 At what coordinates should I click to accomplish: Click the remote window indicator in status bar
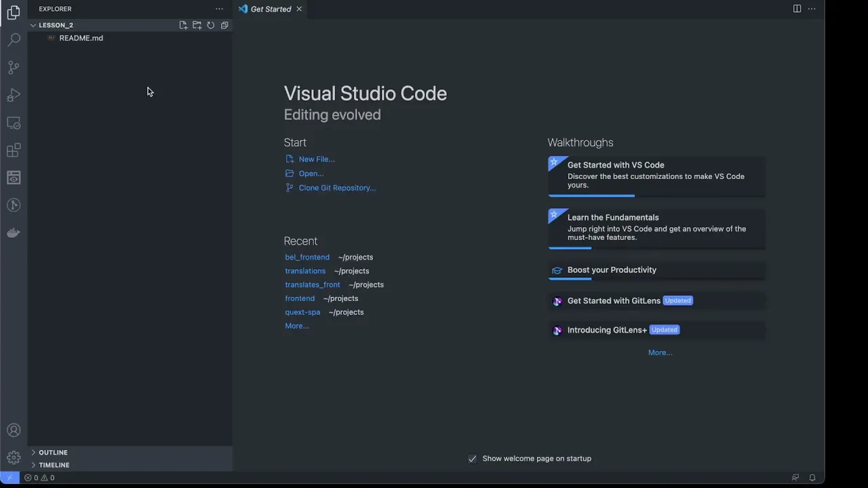pos(9,478)
